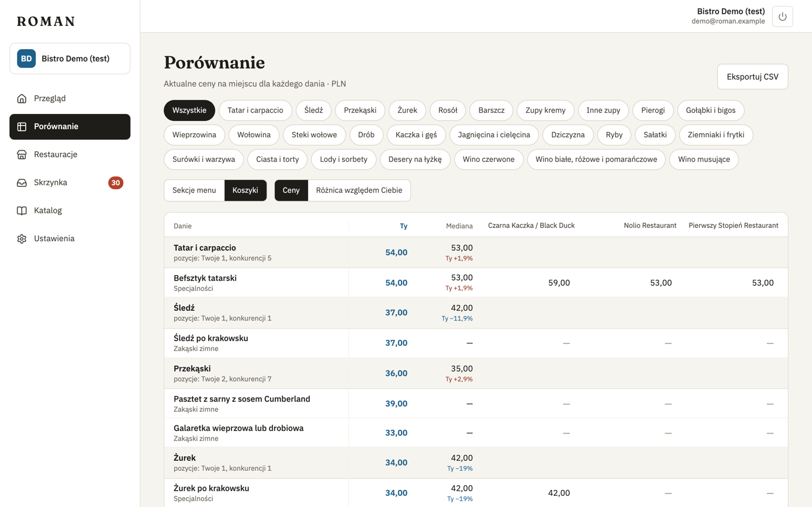
Task: Click the Śledź po krakowsku dish name
Action: pyautogui.click(x=211, y=338)
